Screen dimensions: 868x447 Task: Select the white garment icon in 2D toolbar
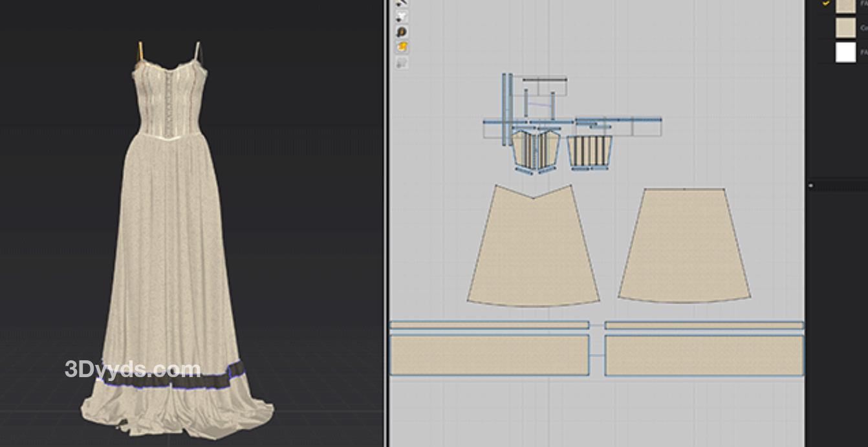pos(402,17)
